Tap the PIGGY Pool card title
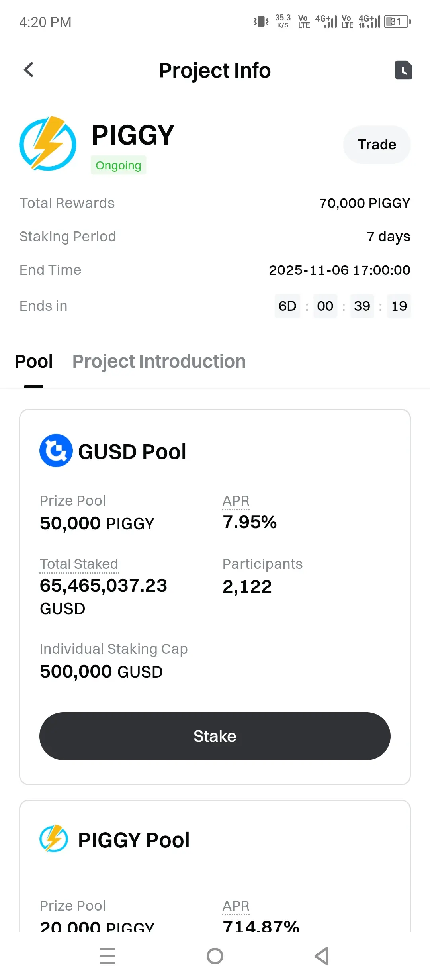 tap(134, 840)
